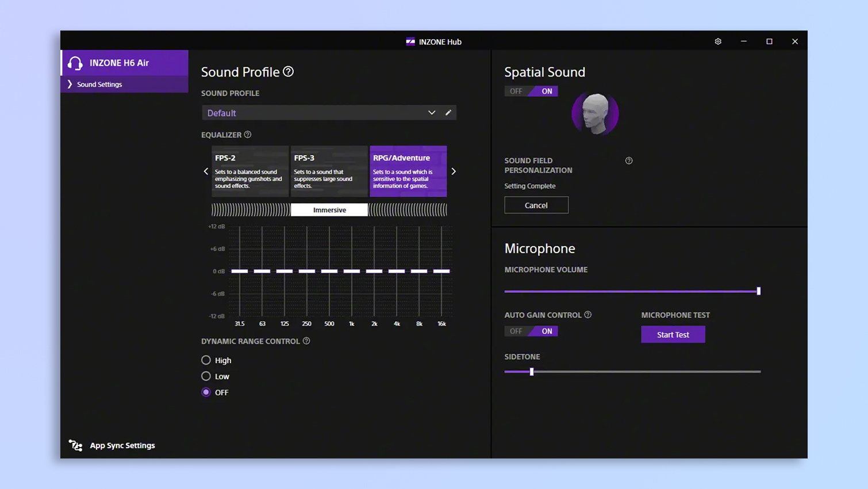Click the Auto Gain Control help icon
The height and width of the screenshot is (489, 868).
(587, 315)
